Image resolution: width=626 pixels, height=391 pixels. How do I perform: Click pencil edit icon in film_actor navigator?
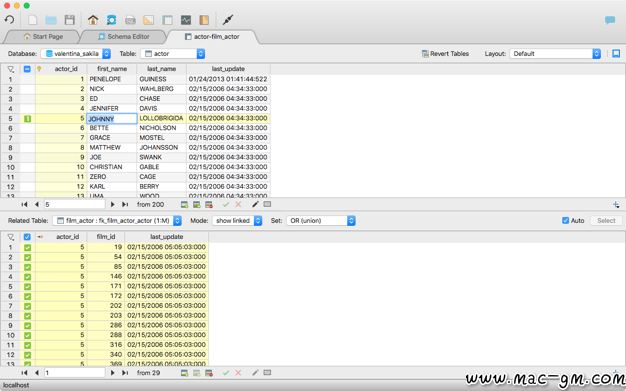pos(255,373)
